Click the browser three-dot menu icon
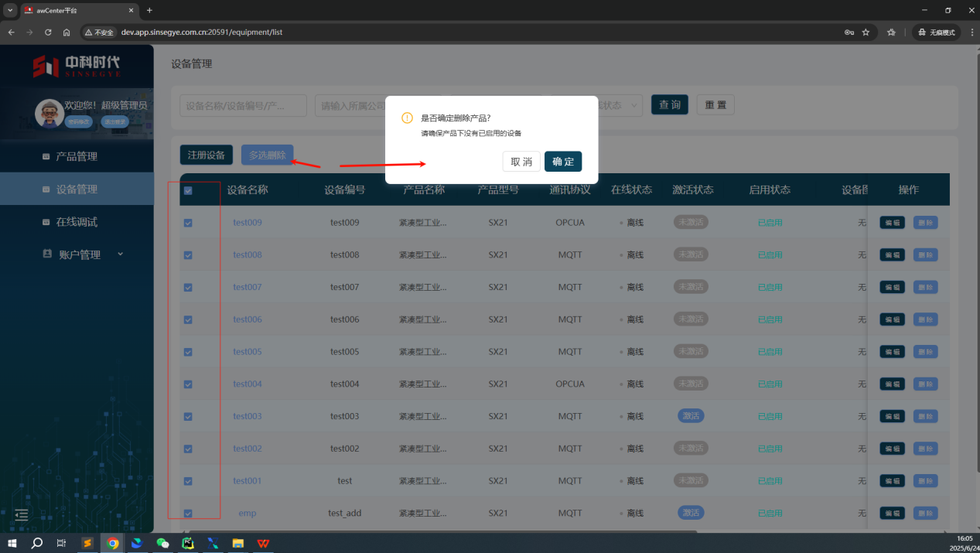Viewport: 980px width, 553px height. [970, 32]
